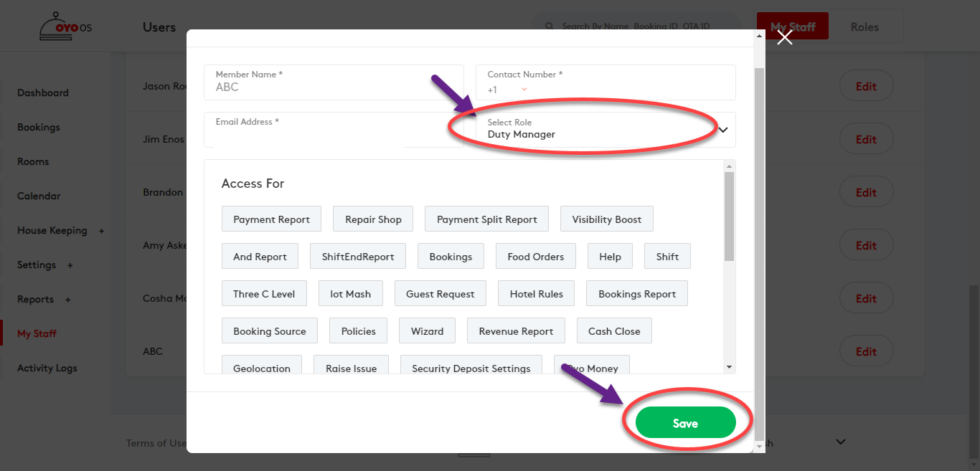Viewport: 980px width, 471px height.
Task: Click the ShiftEndReport tag
Action: click(x=358, y=257)
